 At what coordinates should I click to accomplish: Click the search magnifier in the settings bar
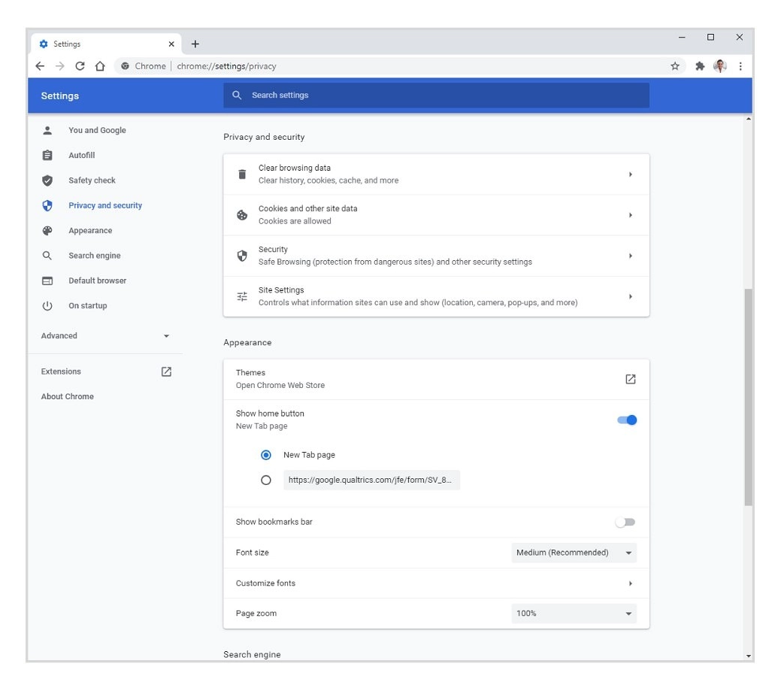pos(237,95)
